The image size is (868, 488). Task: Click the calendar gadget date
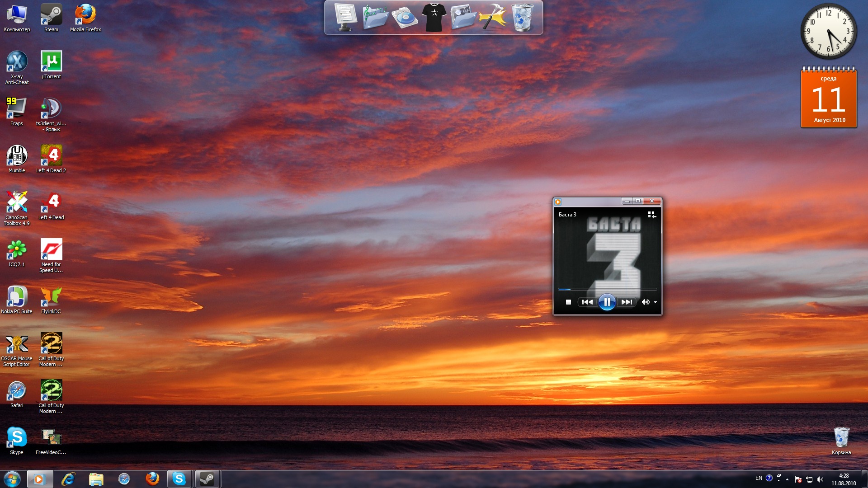(828, 99)
